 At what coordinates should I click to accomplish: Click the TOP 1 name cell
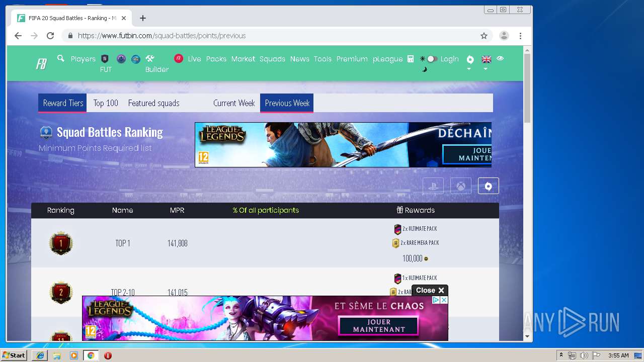click(123, 243)
